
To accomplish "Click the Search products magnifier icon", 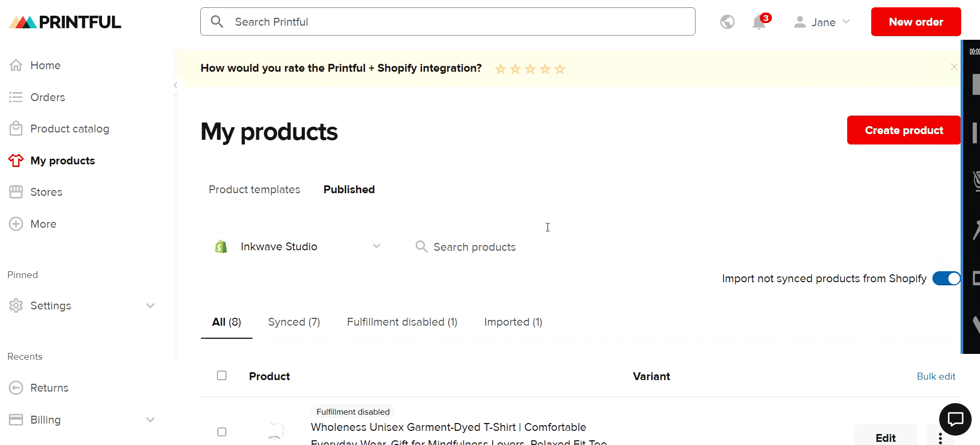I will [x=421, y=247].
